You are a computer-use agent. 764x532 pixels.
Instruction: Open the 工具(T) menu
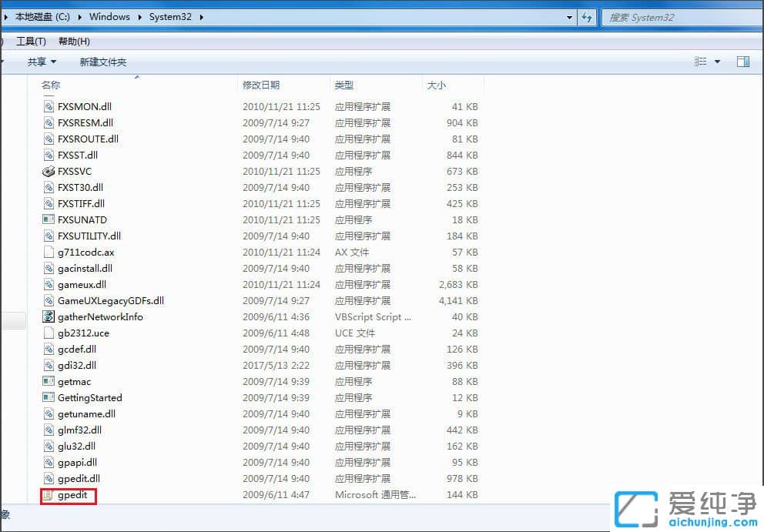(x=31, y=41)
